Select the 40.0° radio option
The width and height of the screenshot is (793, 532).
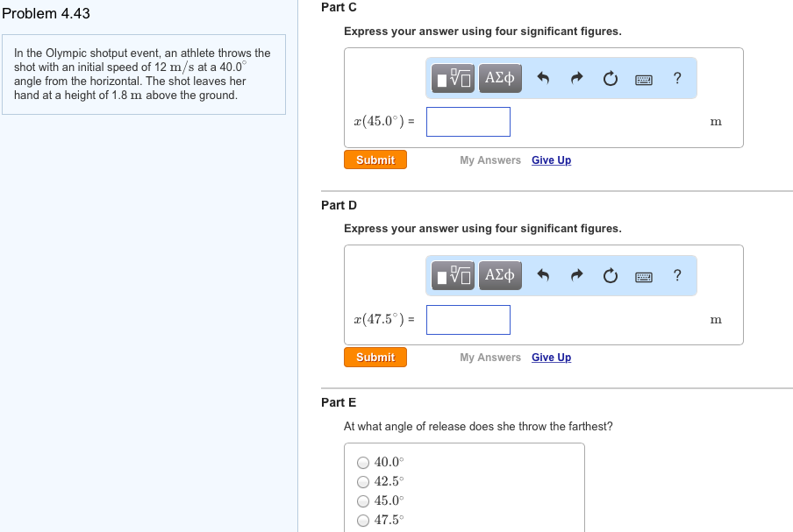[363, 463]
